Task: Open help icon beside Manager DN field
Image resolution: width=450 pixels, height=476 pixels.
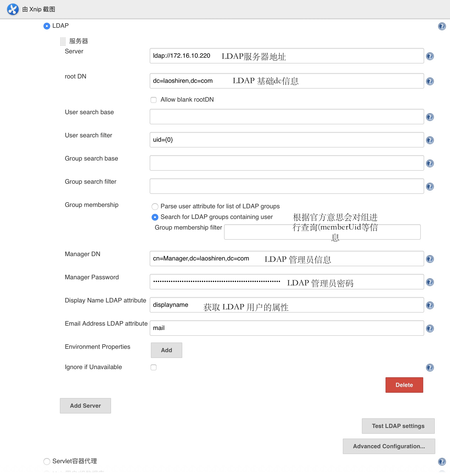Action: (x=430, y=259)
